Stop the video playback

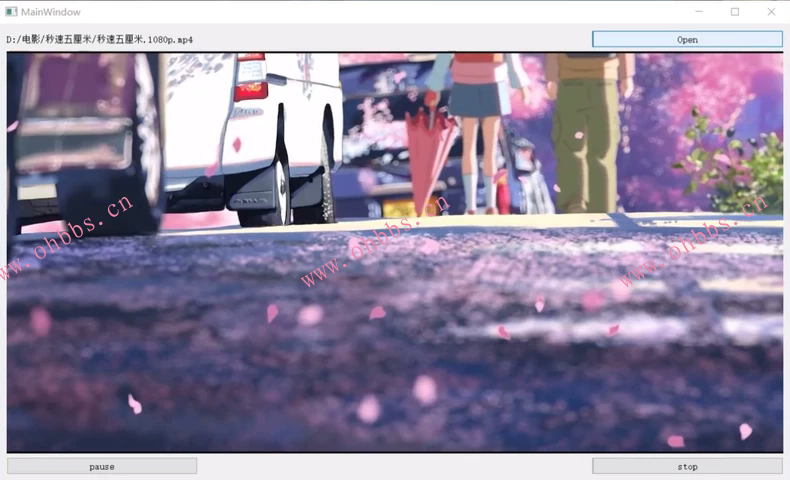(x=687, y=466)
